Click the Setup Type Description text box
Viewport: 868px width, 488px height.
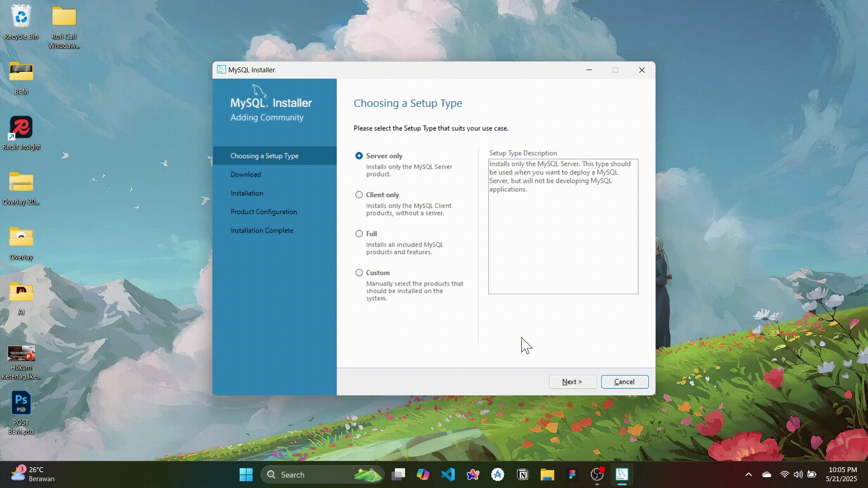[x=563, y=226]
